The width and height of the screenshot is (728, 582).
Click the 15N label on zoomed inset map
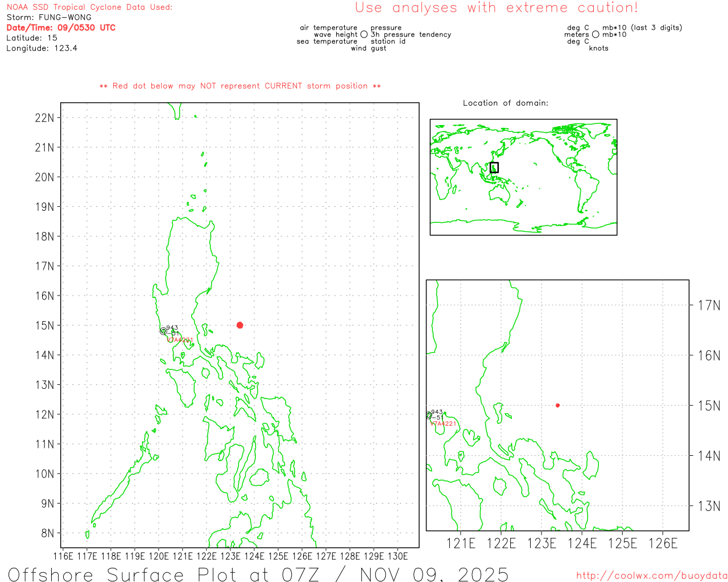[709, 406]
